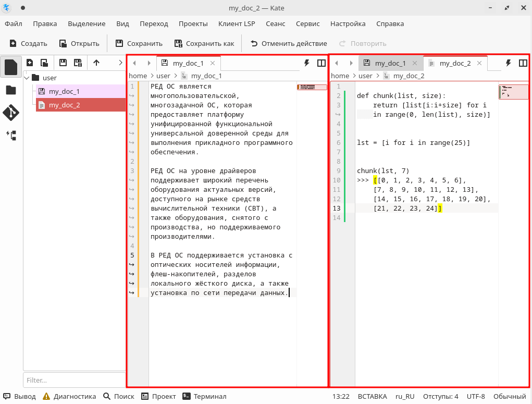The width and height of the screenshot is (532, 404).
Task: Click the up arrow icon in documents toolbar
Action: (x=96, y=63)
